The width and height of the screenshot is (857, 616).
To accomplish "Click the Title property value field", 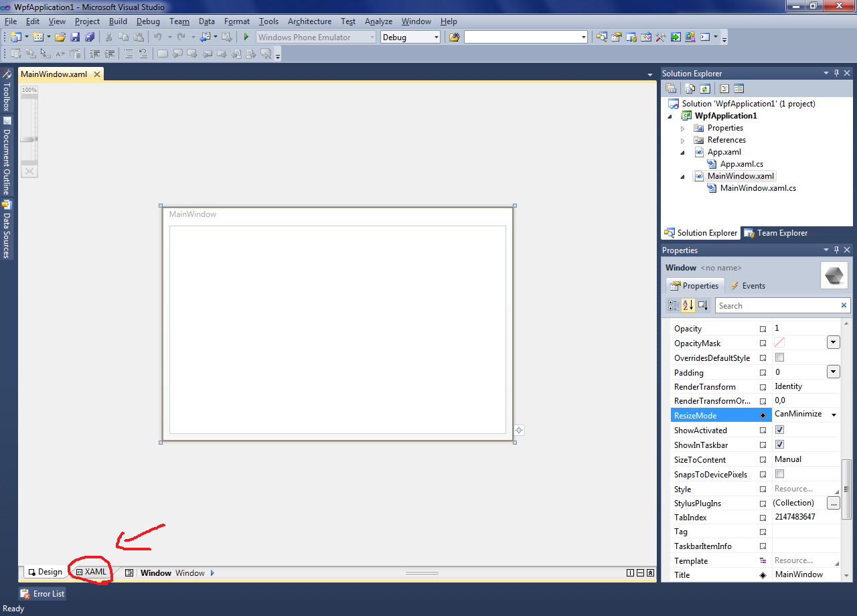I will 806,574.
